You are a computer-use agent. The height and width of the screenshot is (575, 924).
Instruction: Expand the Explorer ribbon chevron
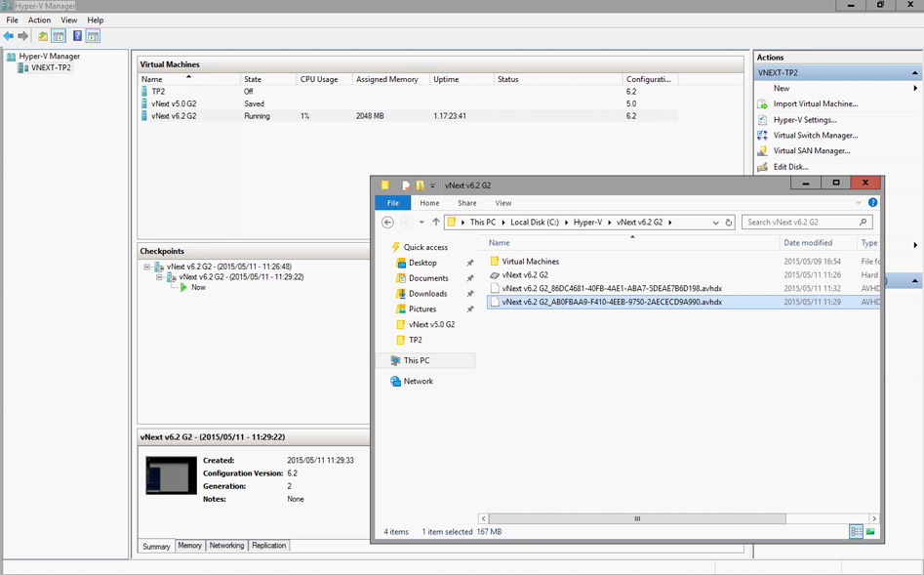pyautogui.click(x=858, y=203)
